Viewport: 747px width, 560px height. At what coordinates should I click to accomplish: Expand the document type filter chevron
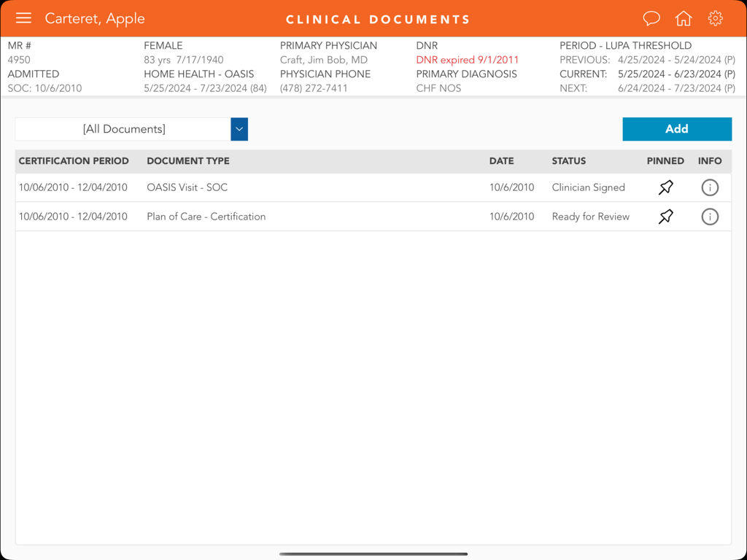(x=239, y=129)
